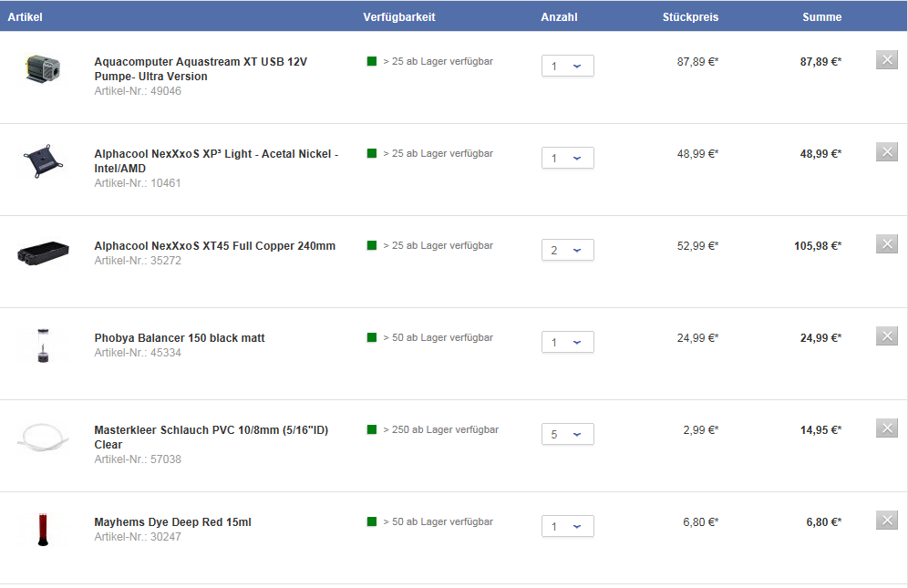The width and height of the screenshot is (908, 588).
Task: Open the Mayhems red dye bottle image
Action: 43,530
